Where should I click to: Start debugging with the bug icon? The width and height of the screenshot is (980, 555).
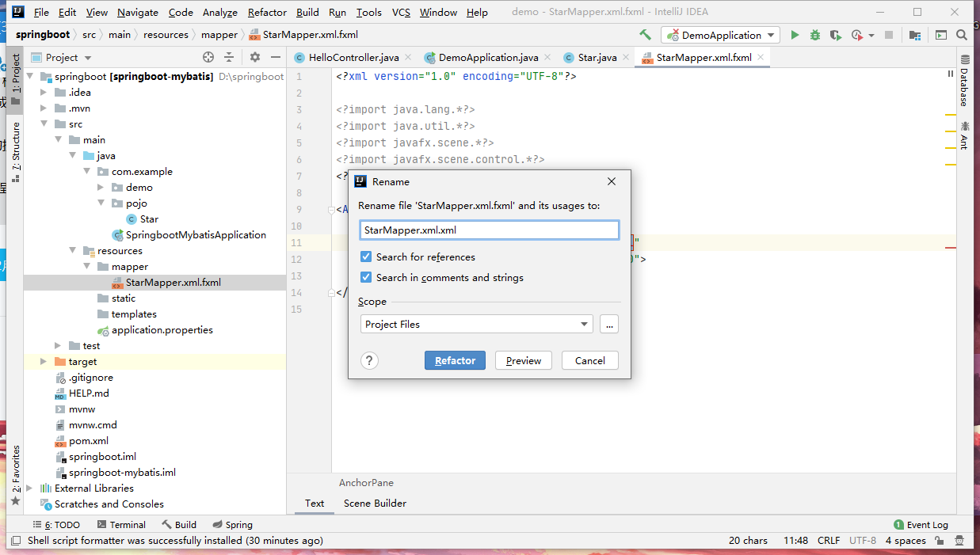pyautogui.click(x=815, y=35)
